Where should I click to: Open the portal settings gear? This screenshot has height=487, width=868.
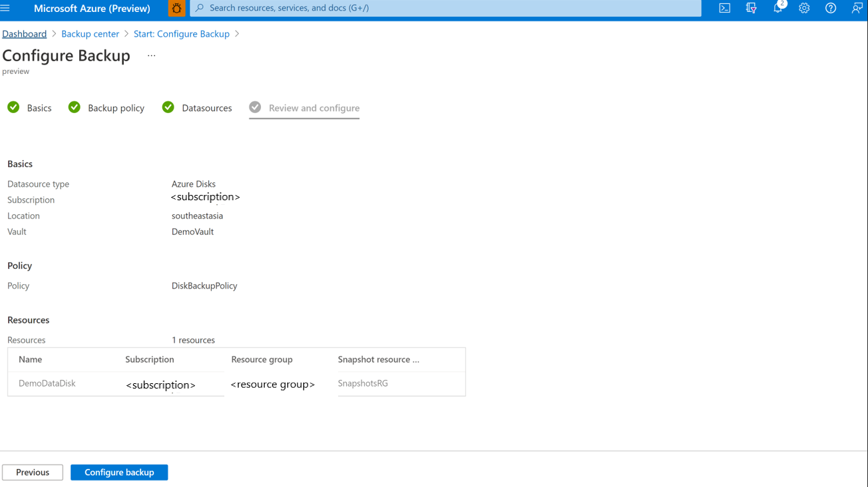(804, 9)
